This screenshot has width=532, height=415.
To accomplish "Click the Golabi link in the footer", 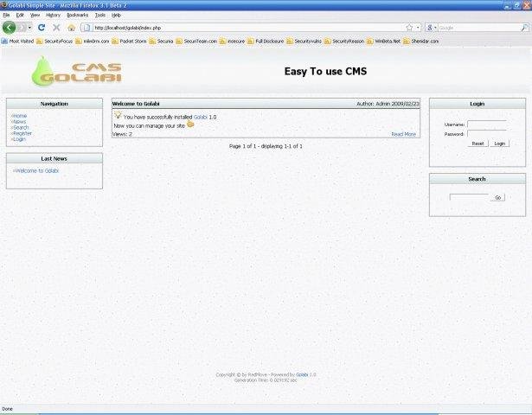I will pos(302,374).
